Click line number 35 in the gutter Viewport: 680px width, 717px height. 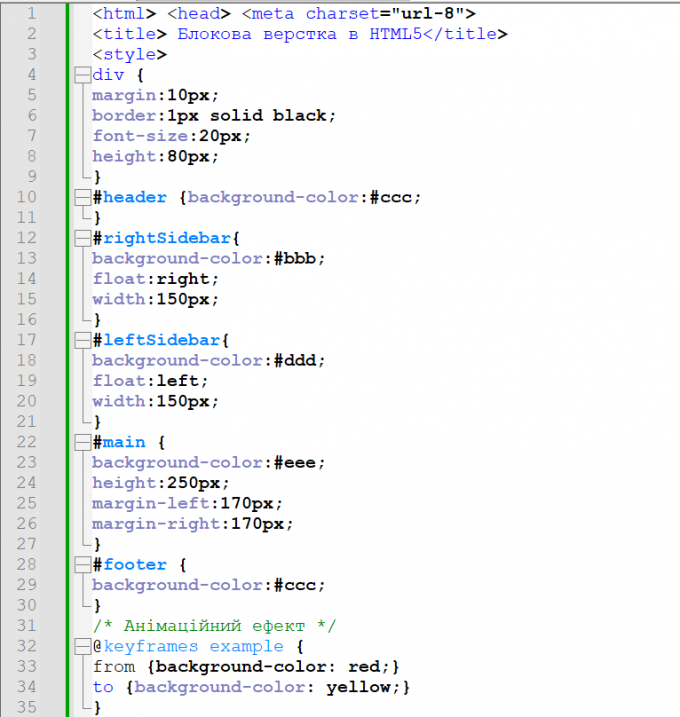coord(27,707)
